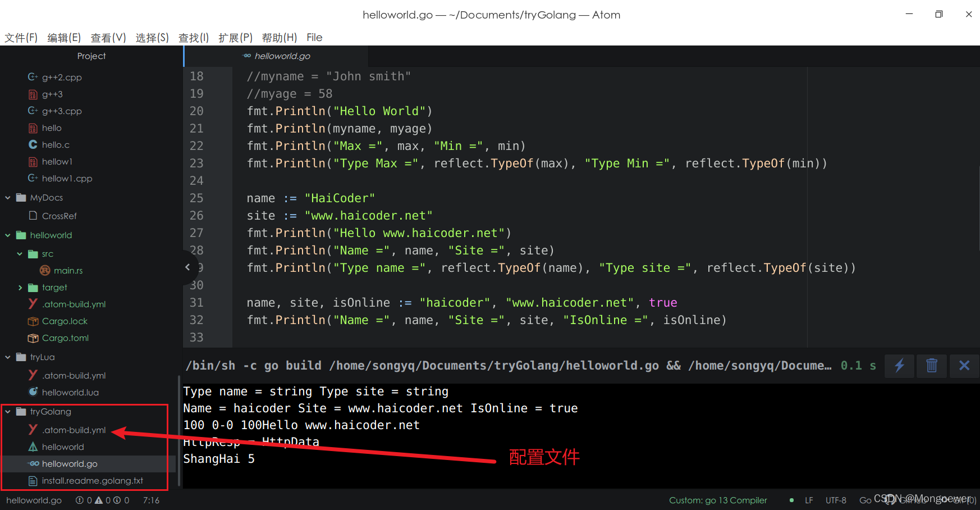
Task: Click cursor position 7:16 in status bar
Action: coord(150,500)
